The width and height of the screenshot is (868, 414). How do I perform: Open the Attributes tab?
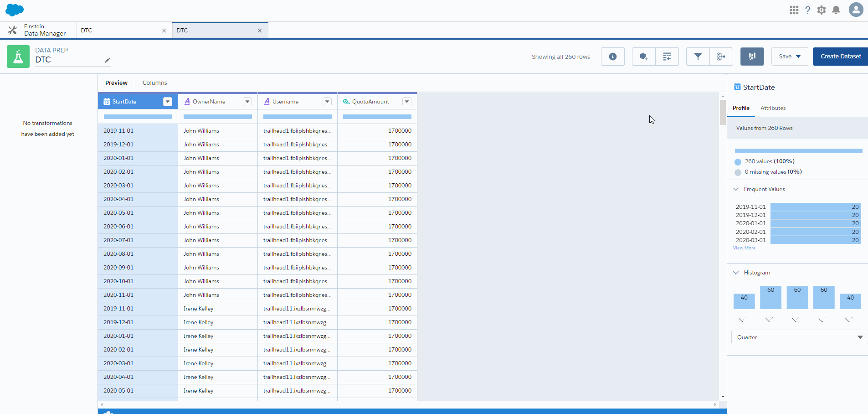coord(773,108)
